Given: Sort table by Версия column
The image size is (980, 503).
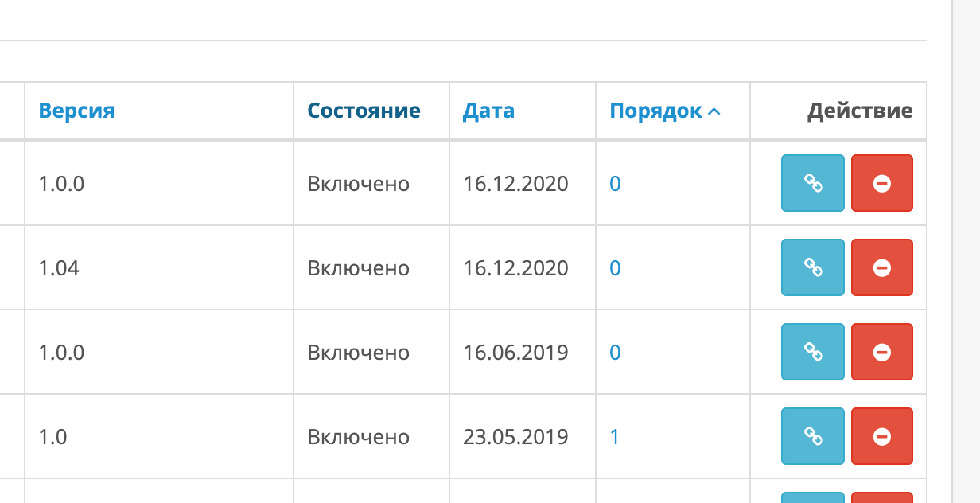Looking at the screenshot, I should point(76,111).
